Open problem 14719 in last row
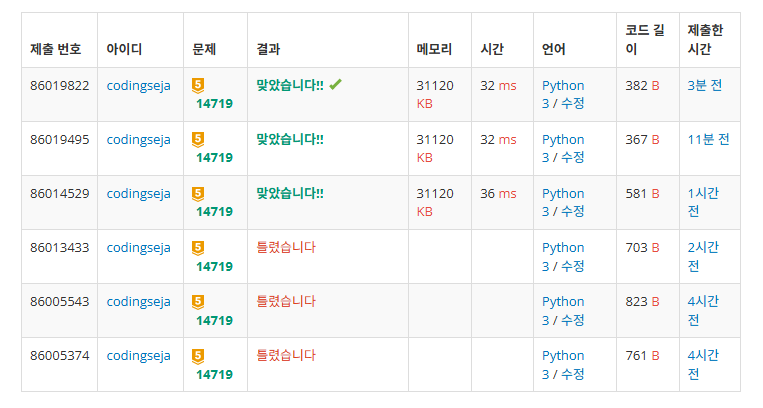Viewport: 763px width, 408px height. coord(215,374)
